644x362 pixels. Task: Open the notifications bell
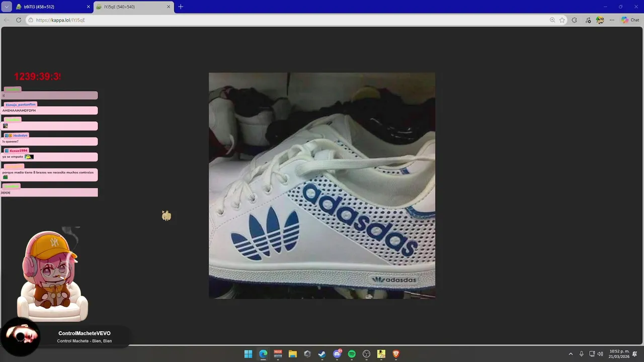point(635,354)
